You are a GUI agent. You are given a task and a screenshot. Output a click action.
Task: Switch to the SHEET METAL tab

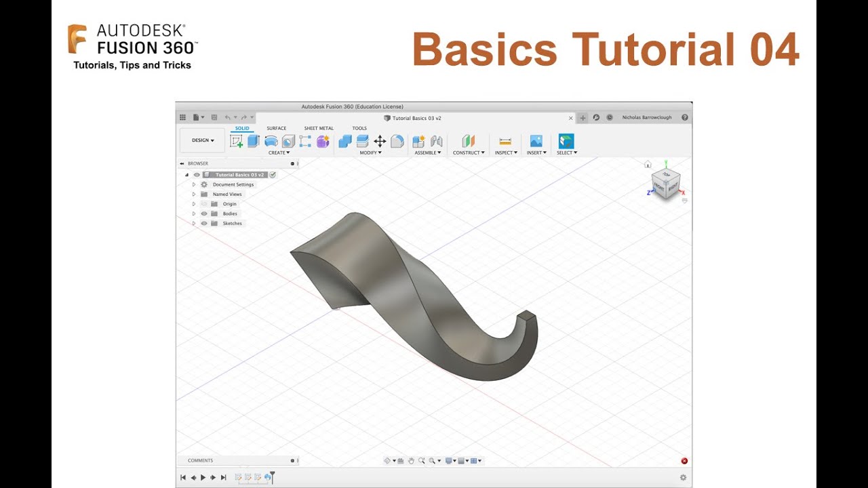click(x=319, y=128)
